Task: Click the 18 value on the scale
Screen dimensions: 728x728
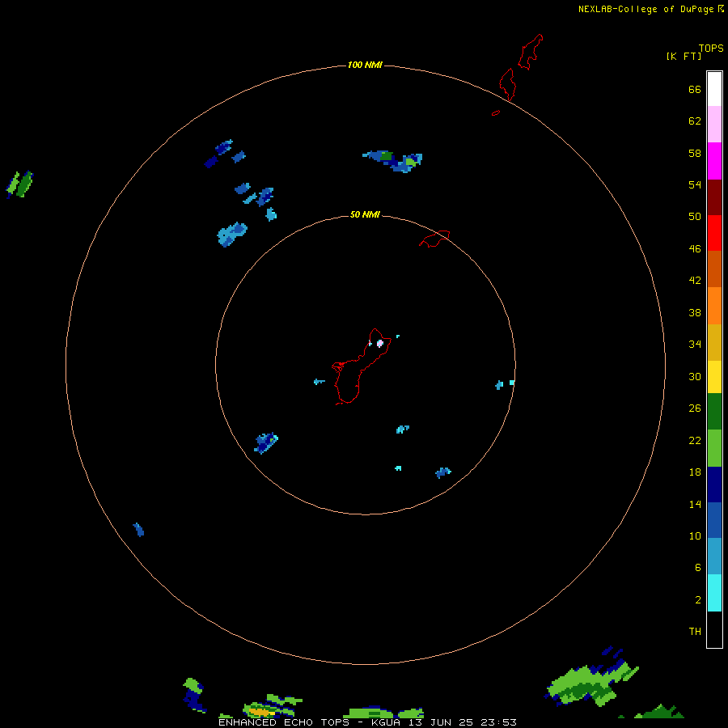Action: pos(695,472)
